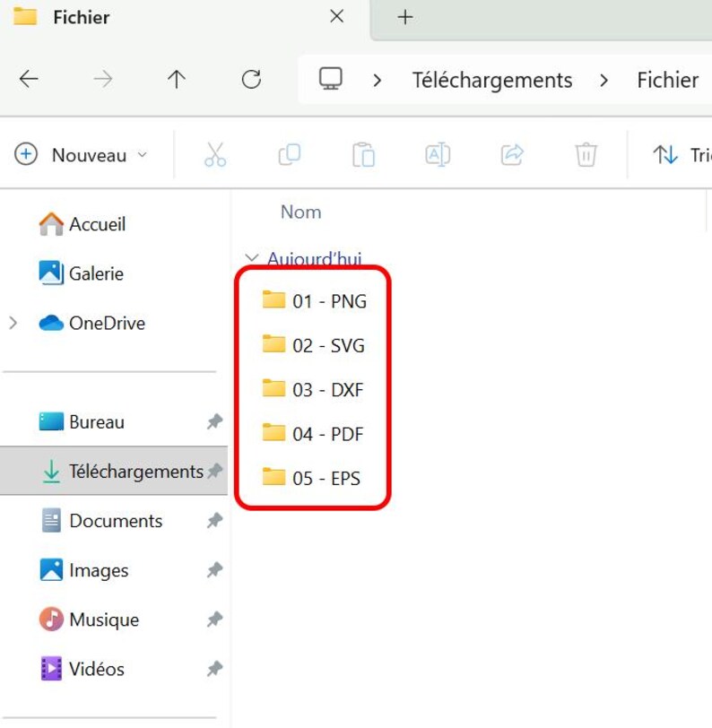Select the 02 - SVG folder
The height and width of the screenshot is (728, 712).
click(313, 345)
